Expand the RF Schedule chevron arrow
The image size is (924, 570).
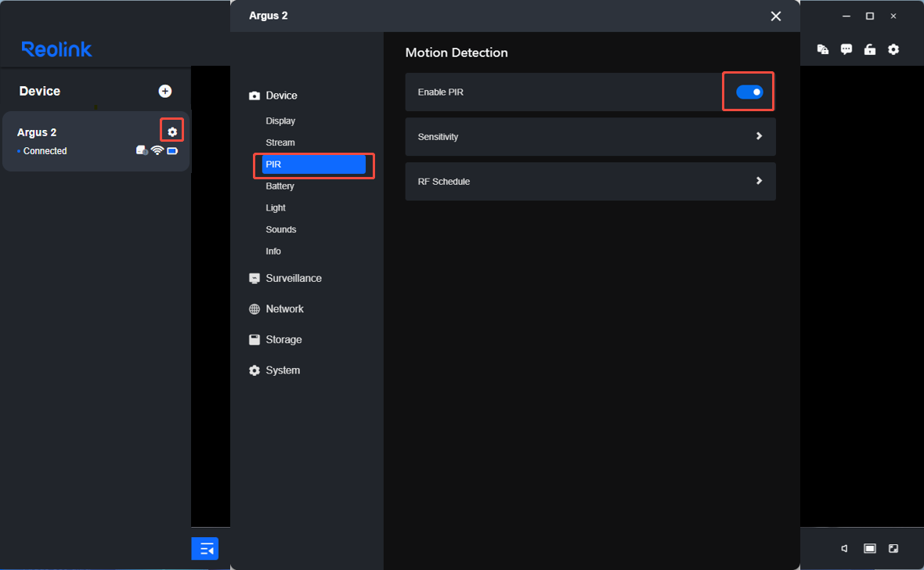click(x=759, y=181)
